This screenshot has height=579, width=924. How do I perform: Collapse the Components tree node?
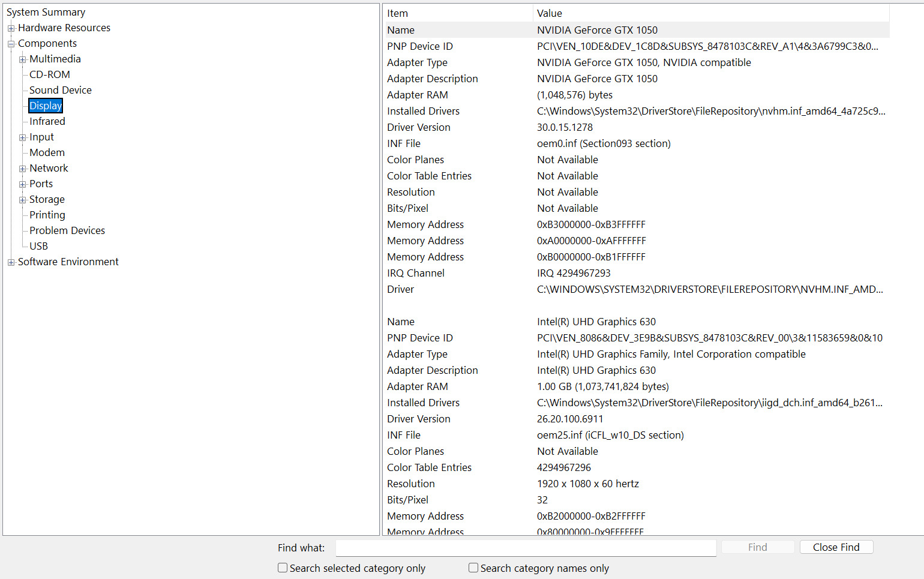tap(11, 44)
